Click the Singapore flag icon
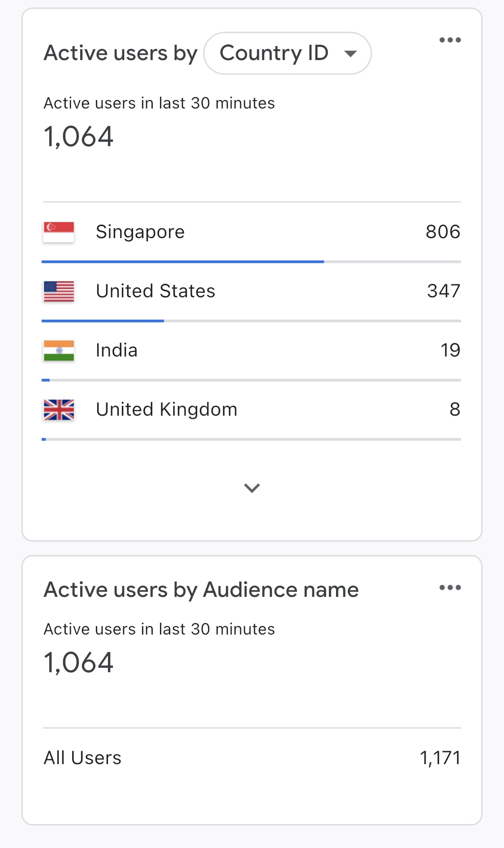 tap(59, 232)
